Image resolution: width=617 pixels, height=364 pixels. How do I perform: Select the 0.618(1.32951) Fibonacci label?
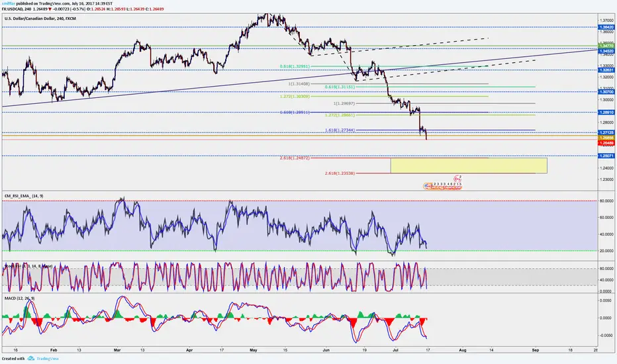point(295,66)
